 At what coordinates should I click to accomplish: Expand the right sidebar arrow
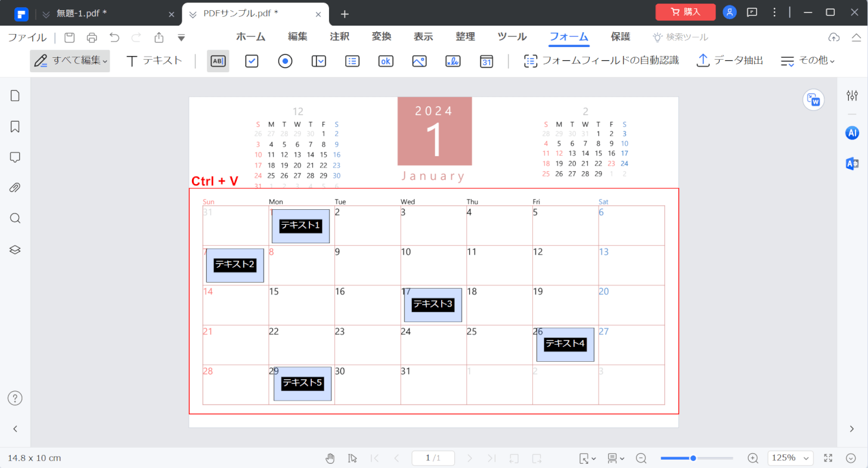(x=852, y=429)
